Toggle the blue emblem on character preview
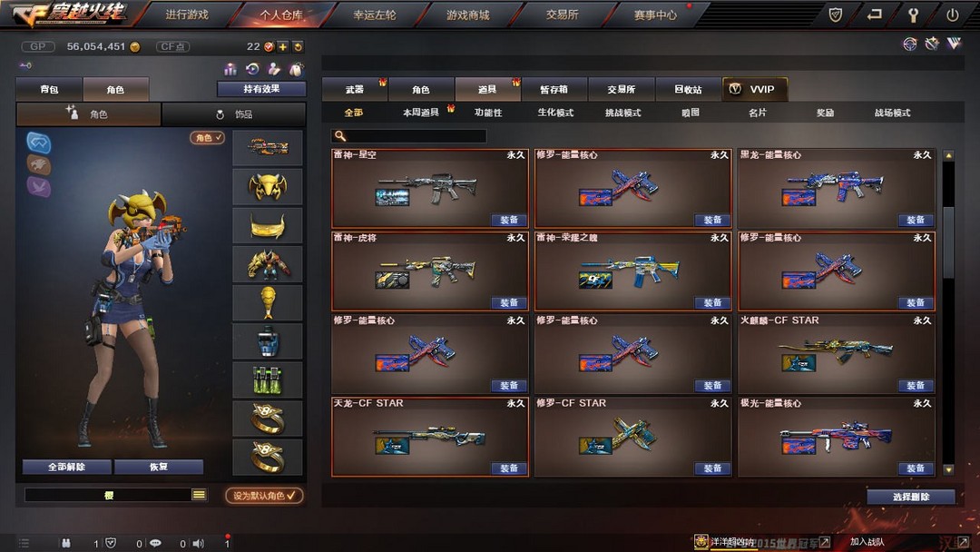The image size is (980, 552). [39, 143]
